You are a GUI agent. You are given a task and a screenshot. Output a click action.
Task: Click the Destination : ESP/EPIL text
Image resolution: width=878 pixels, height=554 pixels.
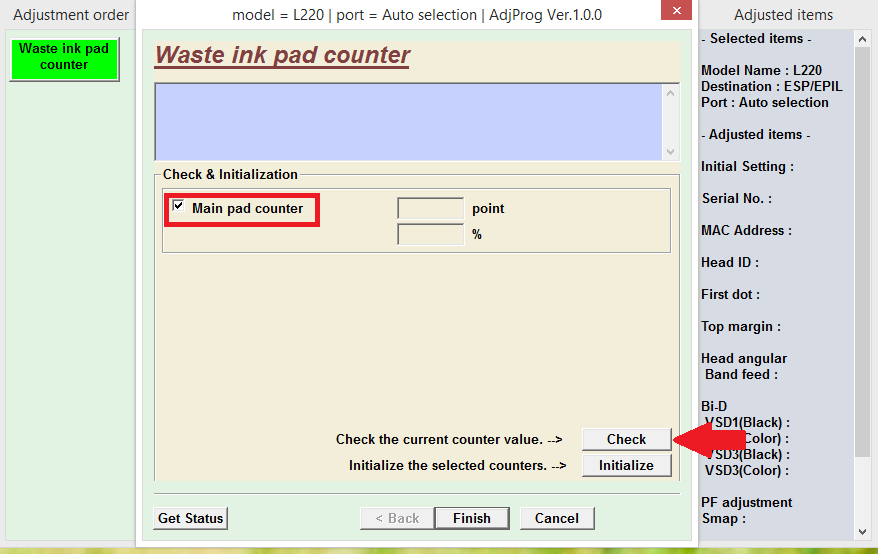(x=771, y=86)
